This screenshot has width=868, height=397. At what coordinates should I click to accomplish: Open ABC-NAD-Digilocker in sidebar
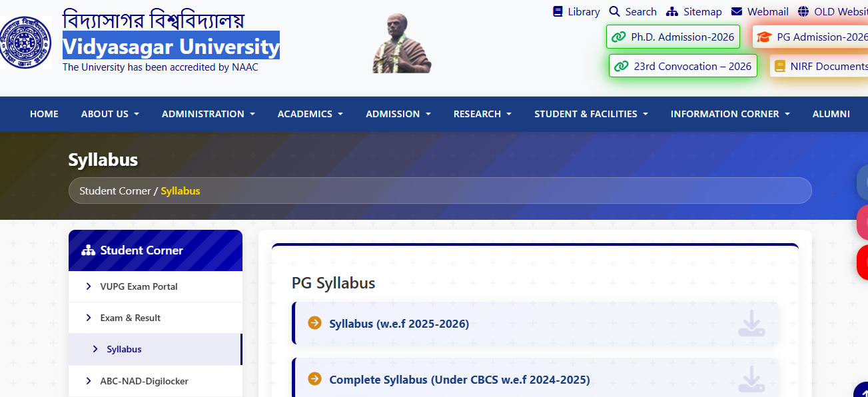point(155,381)
